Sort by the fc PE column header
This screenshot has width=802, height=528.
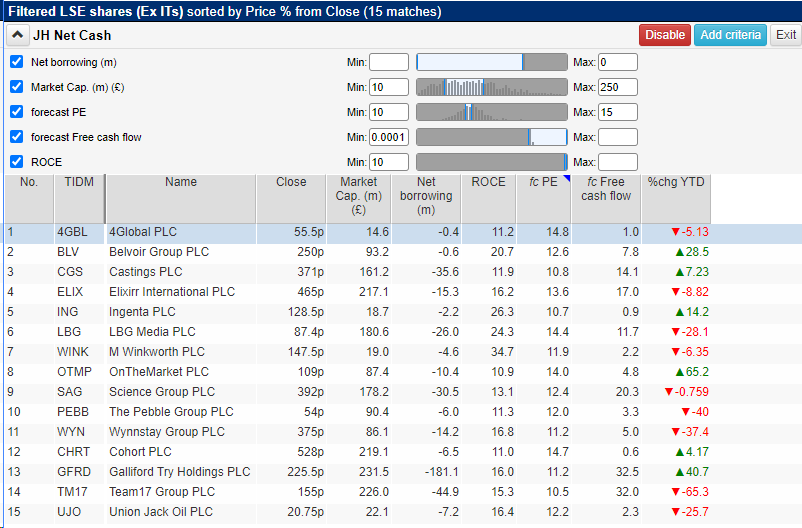(543, 199)
